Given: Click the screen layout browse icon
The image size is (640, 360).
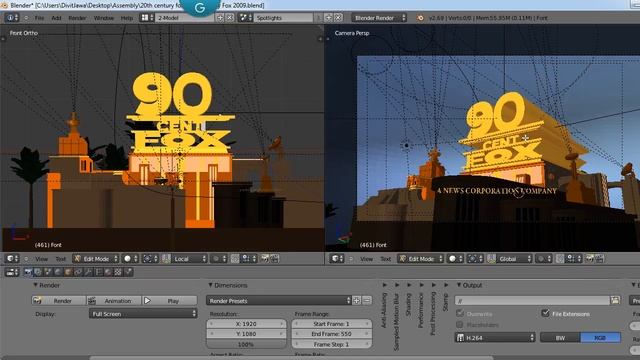Looking at the screenshot, I should (x=146, y=18).
